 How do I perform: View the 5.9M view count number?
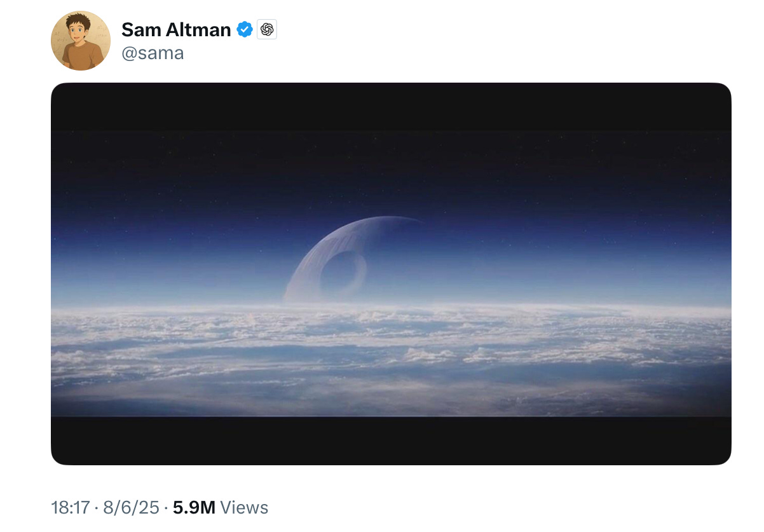(x=194, y=507)
